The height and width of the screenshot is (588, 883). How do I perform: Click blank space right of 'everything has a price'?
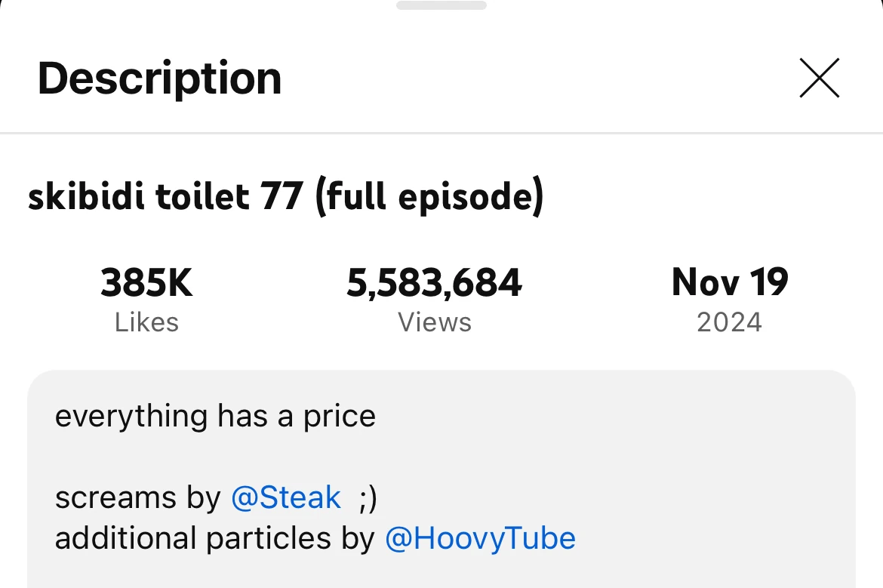point(604,416)
